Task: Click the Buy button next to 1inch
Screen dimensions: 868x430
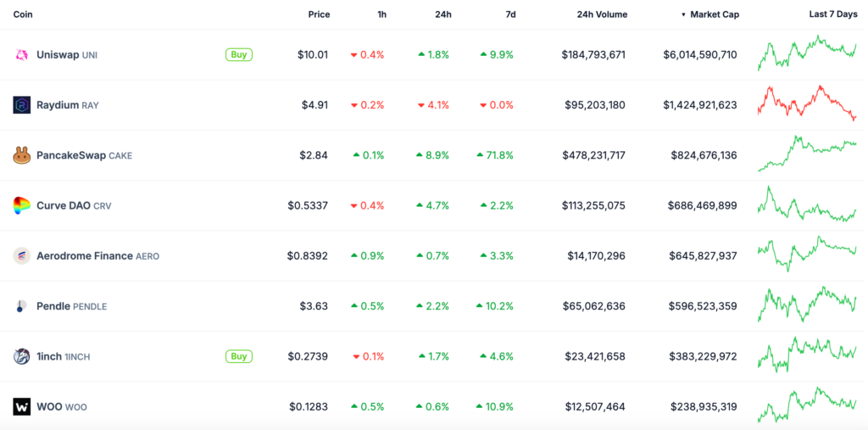Action: pos(238,355)
